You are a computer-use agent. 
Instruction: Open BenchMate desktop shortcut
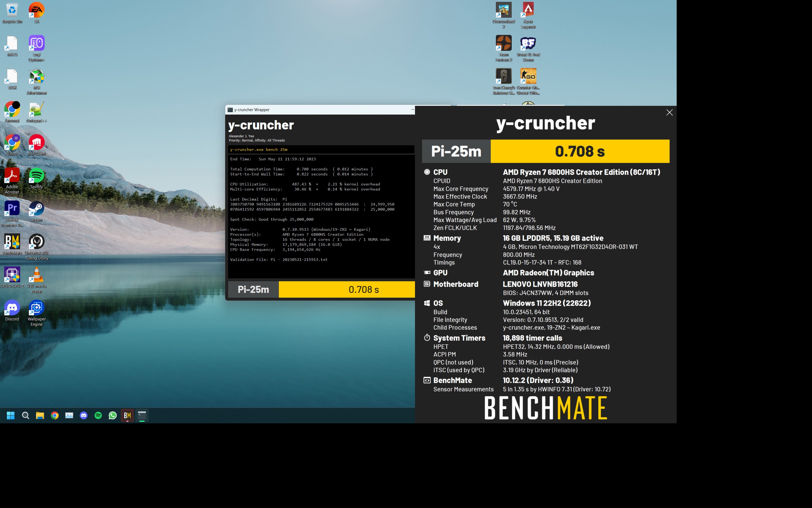click(x=12, y=244)
